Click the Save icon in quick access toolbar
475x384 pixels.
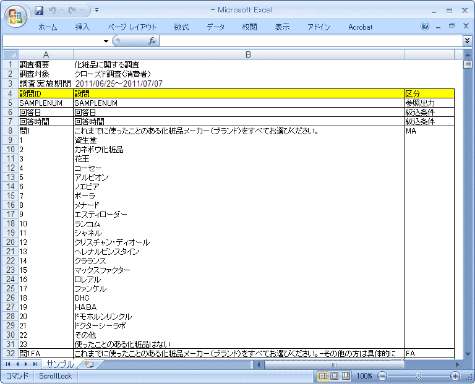pos(39,11)
